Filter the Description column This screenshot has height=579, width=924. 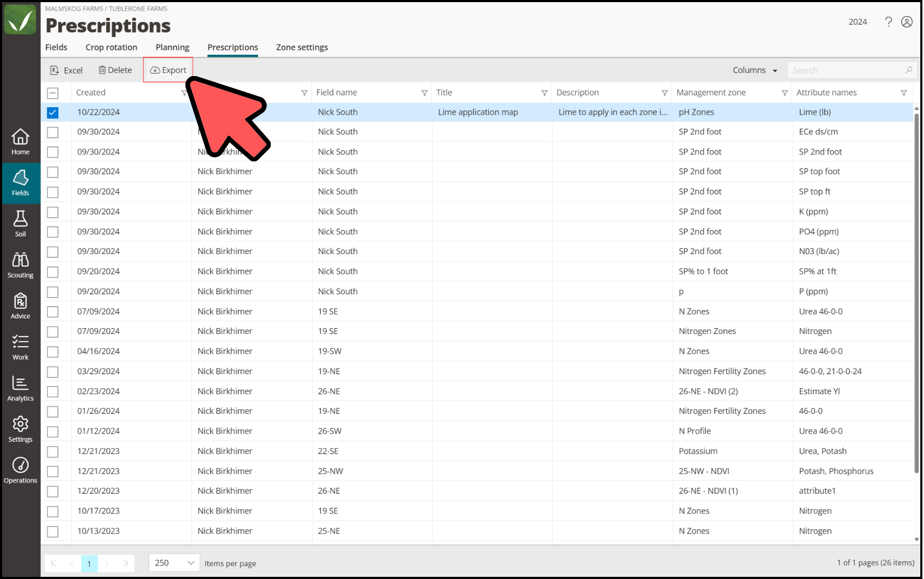pos(665,93)
